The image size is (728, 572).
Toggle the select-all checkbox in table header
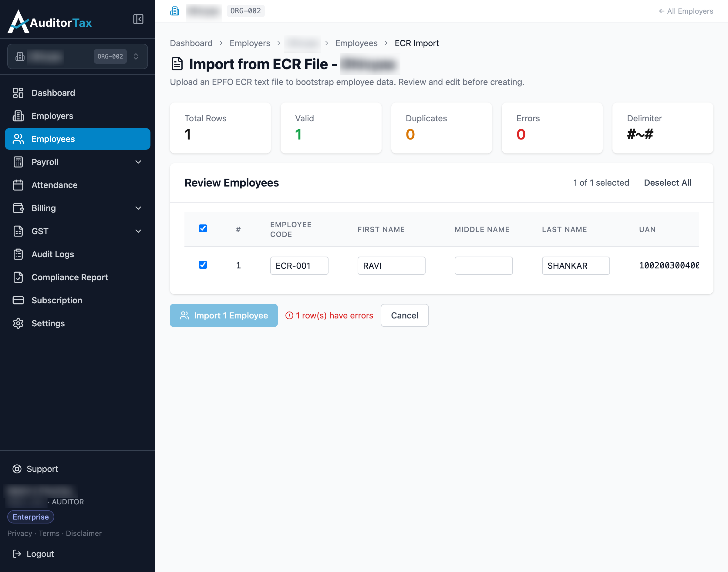(x=203, y=228)
